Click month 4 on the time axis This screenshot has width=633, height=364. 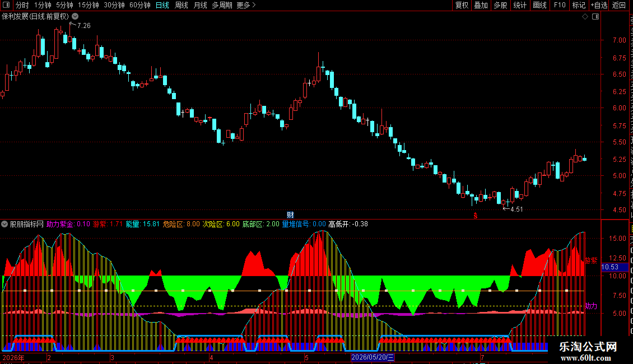click(211, 357)
